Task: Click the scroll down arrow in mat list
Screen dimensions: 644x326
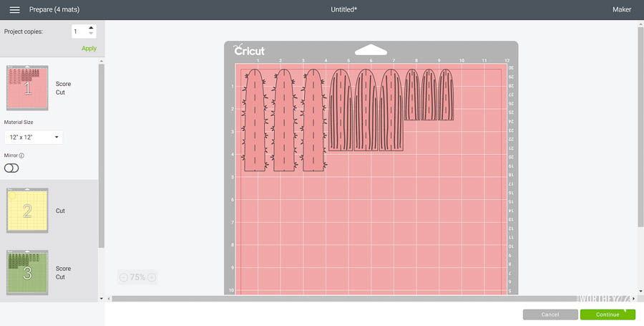Action: (x=101, y=298)
